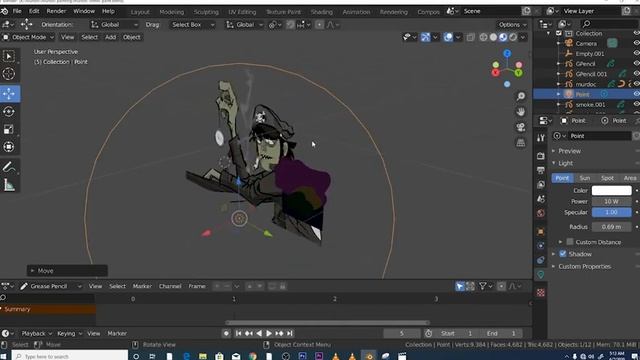Click the Power 10 W field
This screenshot has height=360, width=640.
point(611,201)
